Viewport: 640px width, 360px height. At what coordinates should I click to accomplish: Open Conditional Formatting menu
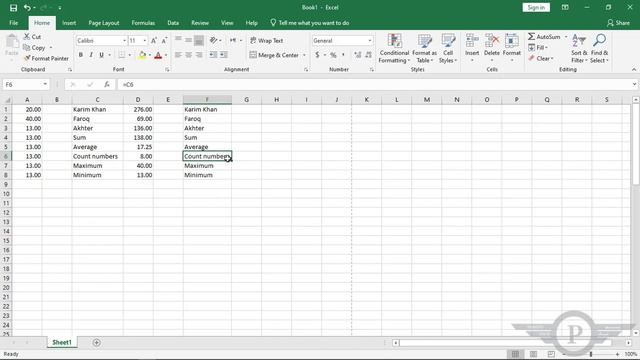[x=394, y=48]
